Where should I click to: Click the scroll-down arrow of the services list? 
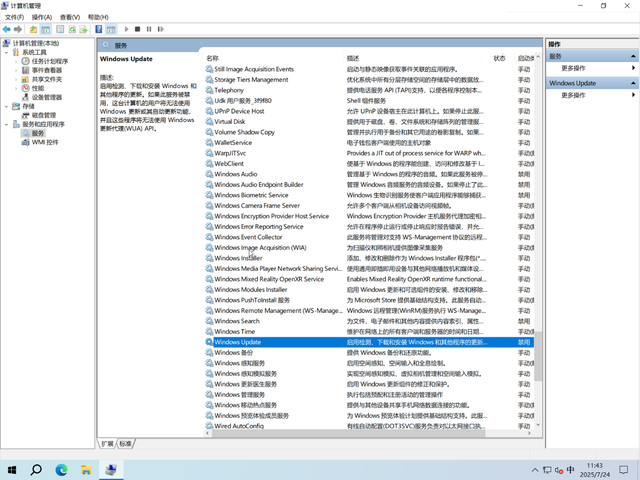pyautogui.click(x=538, y=425)
